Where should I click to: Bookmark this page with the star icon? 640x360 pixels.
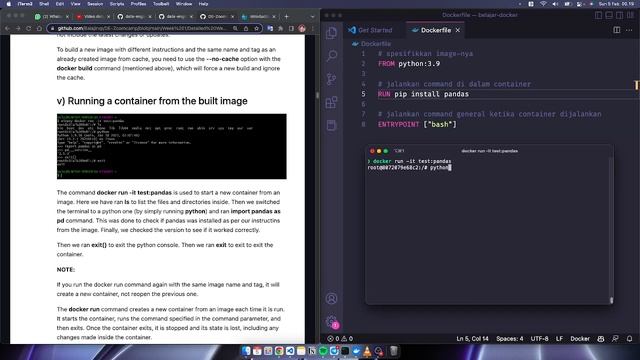pyautogui.click(x=257, y=28)
